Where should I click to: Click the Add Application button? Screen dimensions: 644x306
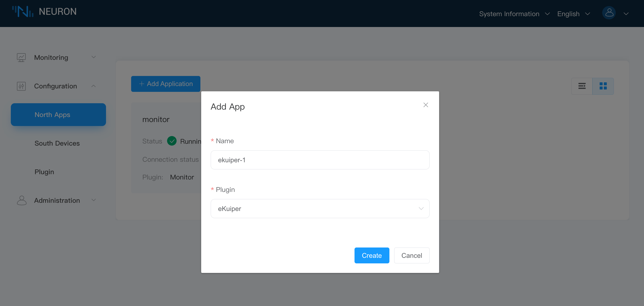coord(166,84)
